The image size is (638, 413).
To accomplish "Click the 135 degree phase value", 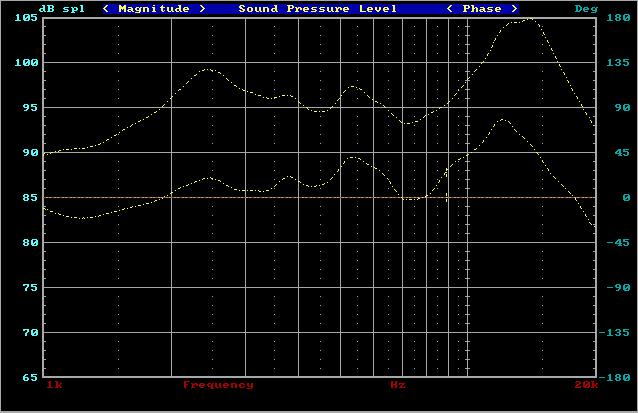I will [x=618, y=63].
